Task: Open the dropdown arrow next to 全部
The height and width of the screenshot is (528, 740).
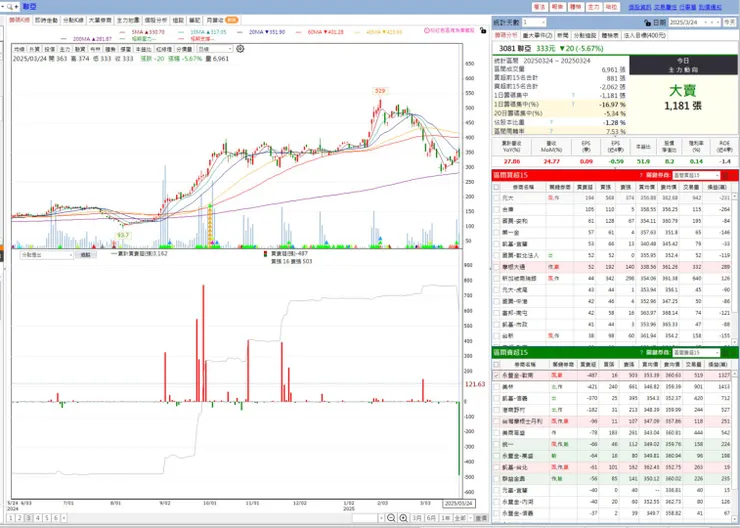Action: pyautogui.click(x=469, y=518)
